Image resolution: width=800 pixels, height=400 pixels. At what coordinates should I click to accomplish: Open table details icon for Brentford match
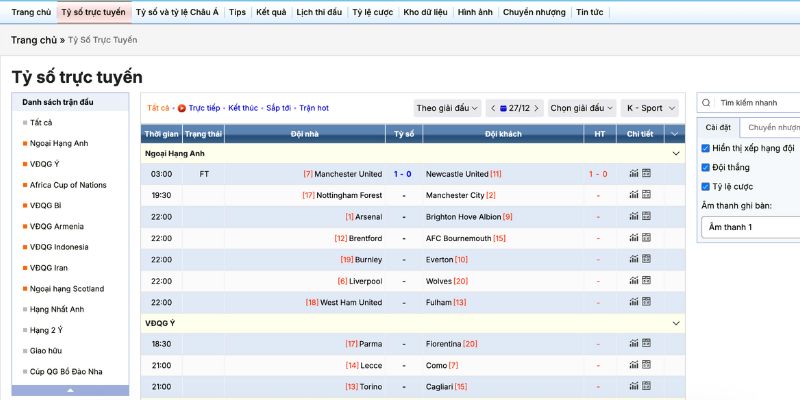click(x=646, y=238)
